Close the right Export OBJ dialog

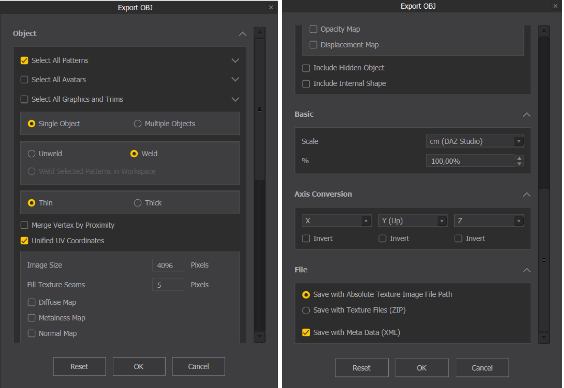tap(555, 6)
